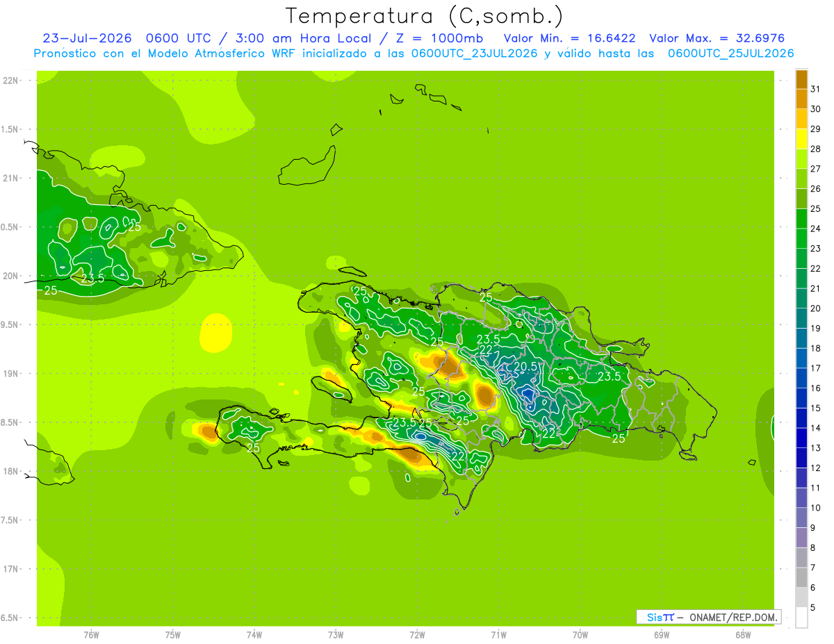Click the dark blue swatch between 12 and 13
This screenshot has width=834, height=644.
tap(801, 458)
